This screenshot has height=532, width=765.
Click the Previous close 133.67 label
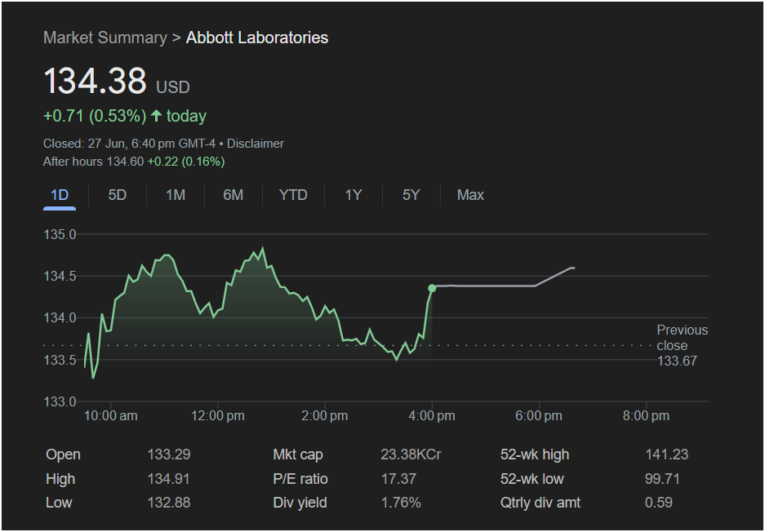pyautogui.click(x=682, y=345)
